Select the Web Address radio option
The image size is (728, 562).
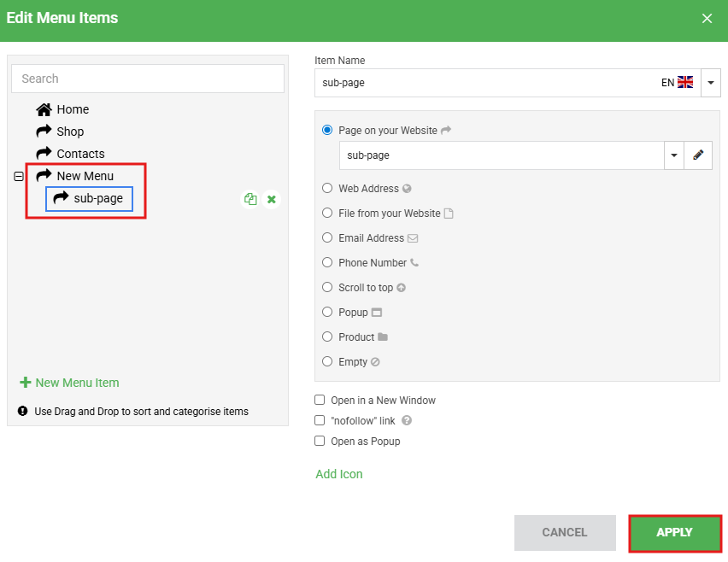click(327, 189)
